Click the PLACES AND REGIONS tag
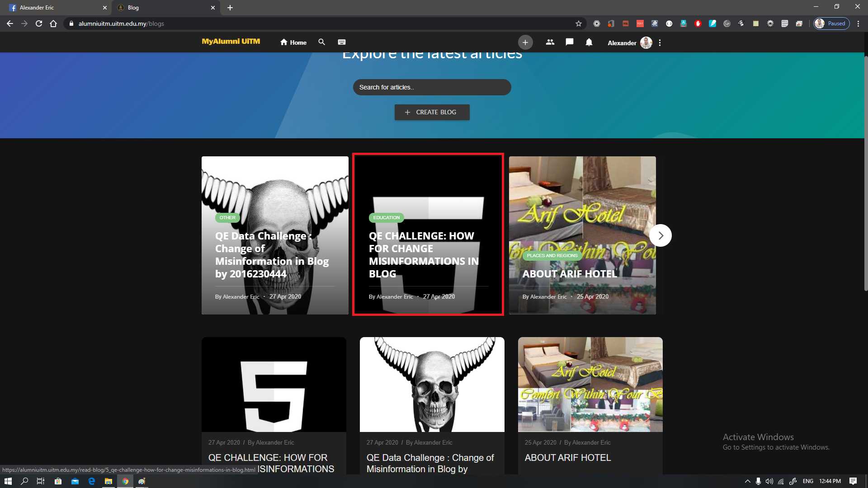This screenshot has width=868, height=488. (x=552, y=256)
